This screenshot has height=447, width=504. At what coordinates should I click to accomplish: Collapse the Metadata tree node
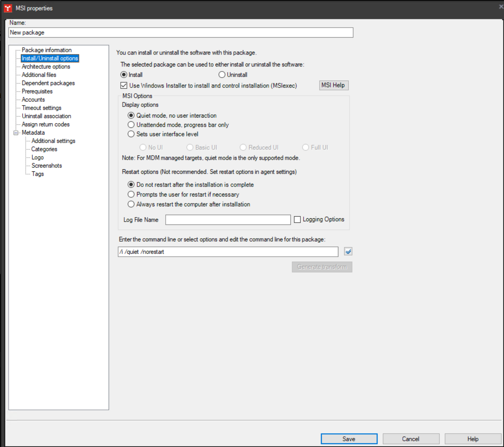pyautogui.click(x=16, y=133)
